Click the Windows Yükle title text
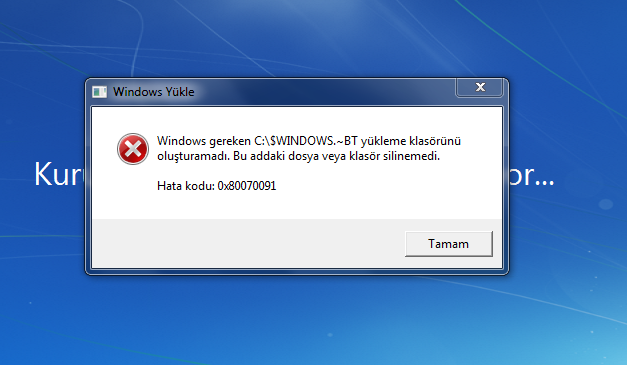 [154, 92]
